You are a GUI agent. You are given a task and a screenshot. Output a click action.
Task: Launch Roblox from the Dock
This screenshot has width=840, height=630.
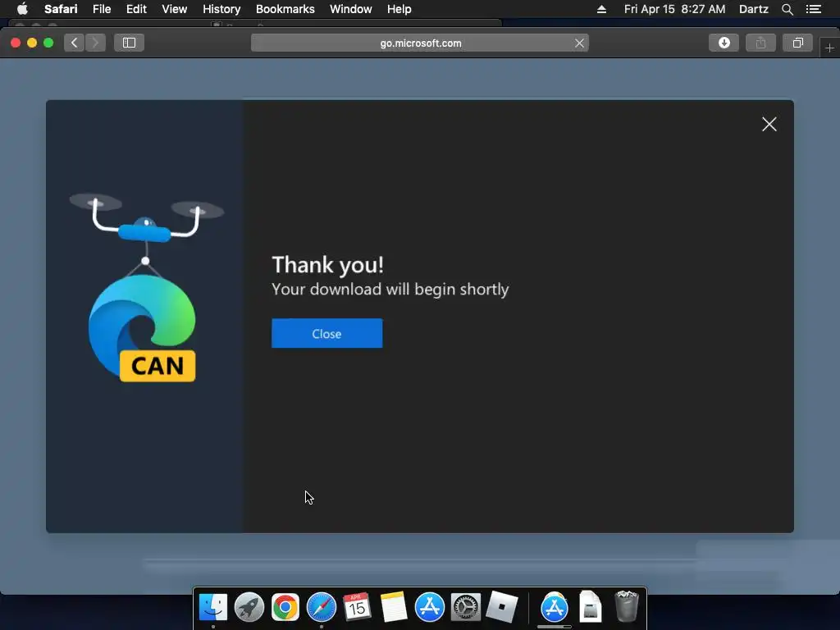point(502,608)
